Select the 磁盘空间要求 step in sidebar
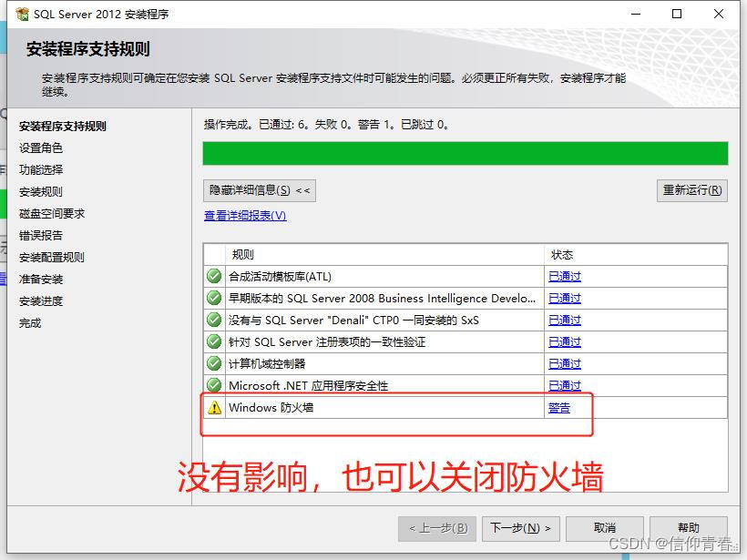 coord(51,214)
